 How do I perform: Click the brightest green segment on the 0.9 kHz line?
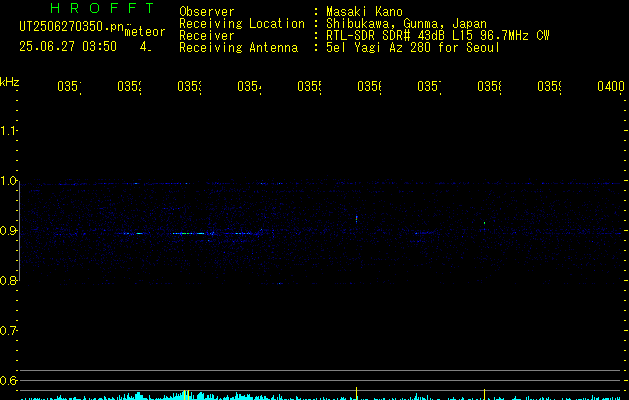[x=186, y=233]
